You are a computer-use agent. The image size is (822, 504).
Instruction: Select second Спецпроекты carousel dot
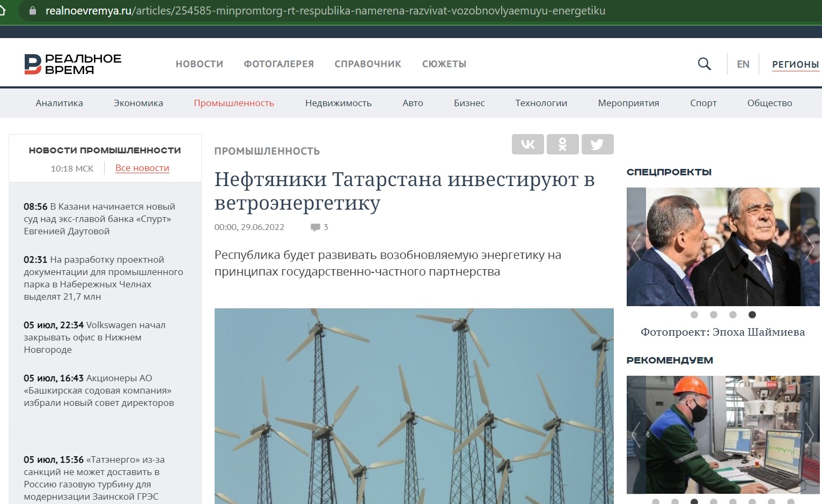(x=714, y=315)
